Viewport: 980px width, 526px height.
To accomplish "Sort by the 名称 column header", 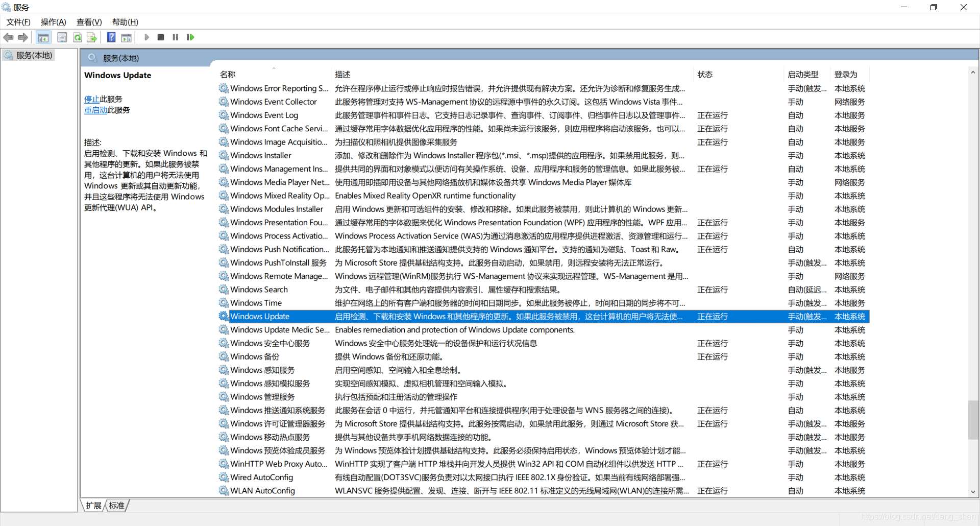I will (274, 75).
